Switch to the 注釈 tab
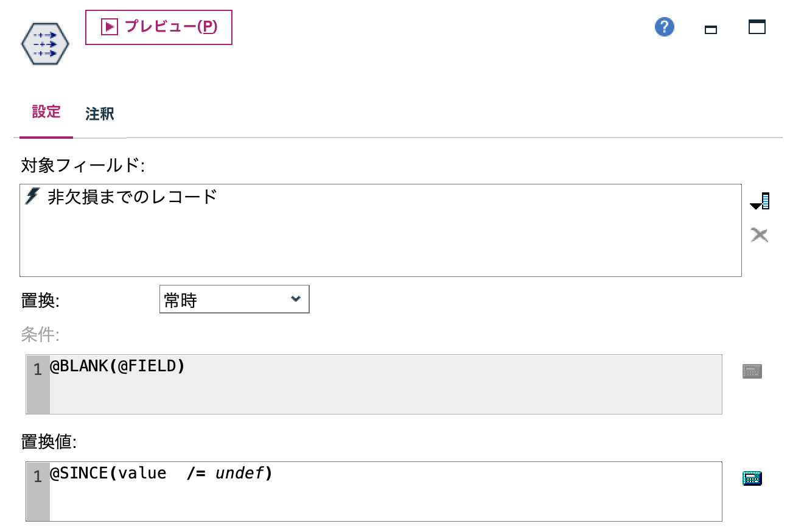 [99, 113]
